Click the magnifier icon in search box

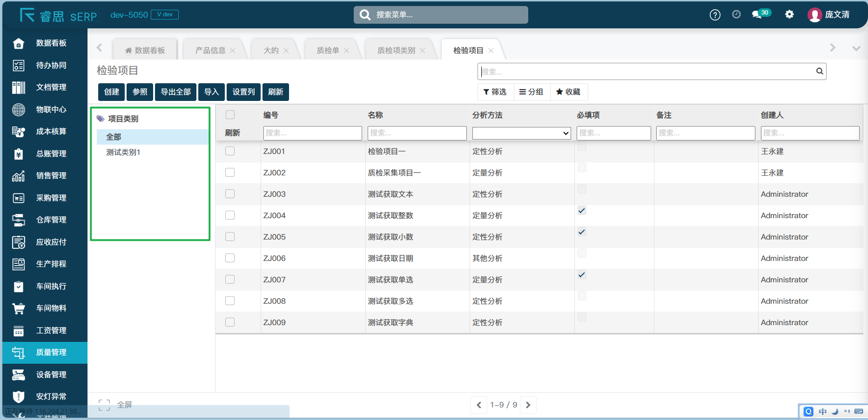tap(819, 71)
